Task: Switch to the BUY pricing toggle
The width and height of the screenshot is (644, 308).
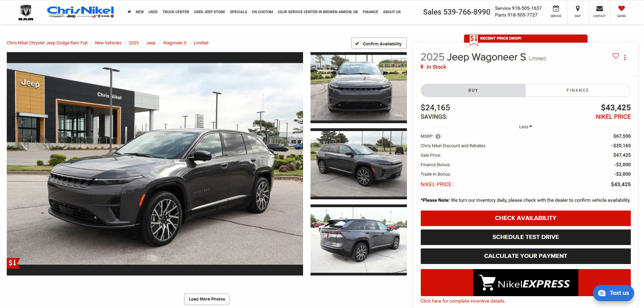Action: 473,90
